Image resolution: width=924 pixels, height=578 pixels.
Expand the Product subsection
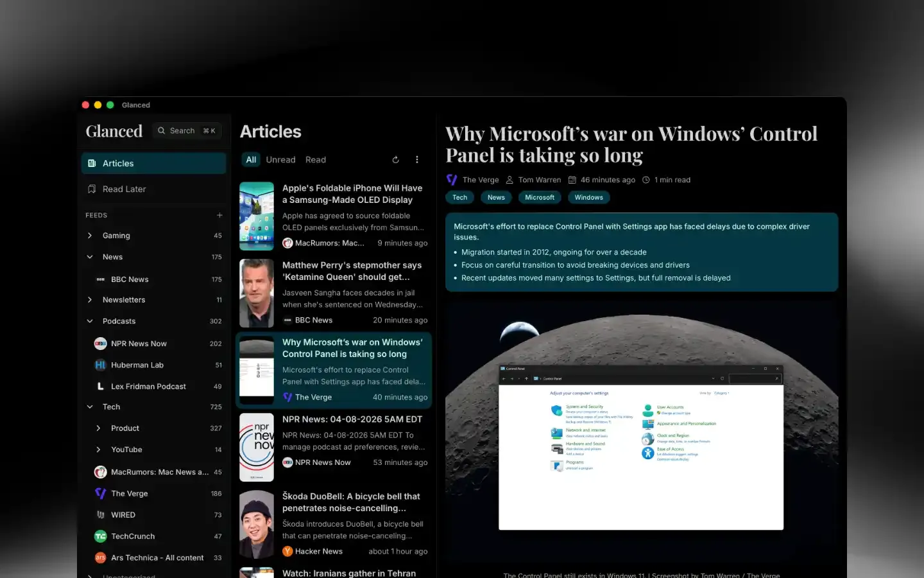point(98,428)
